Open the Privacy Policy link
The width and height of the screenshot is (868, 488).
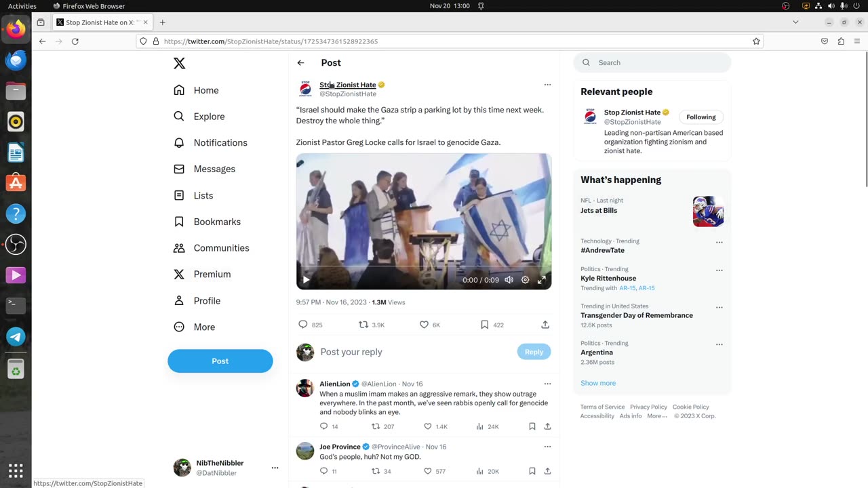(x=648, y=407)
